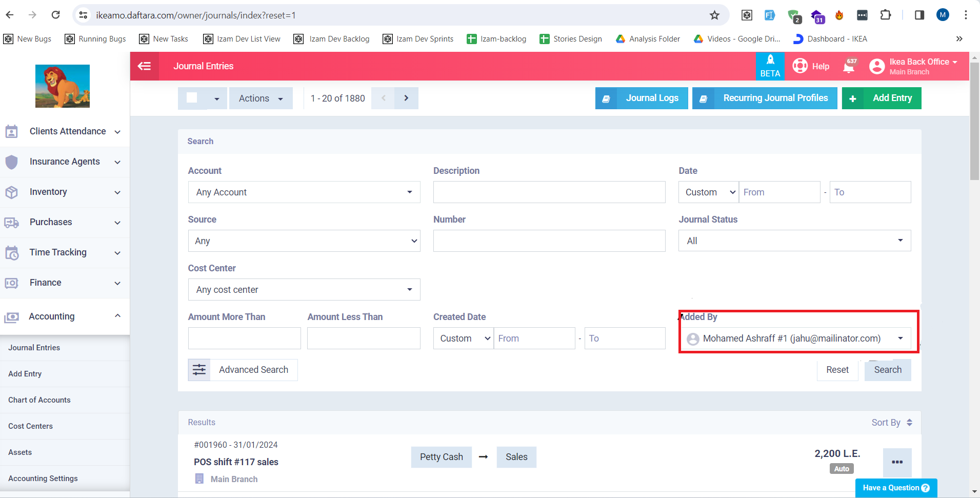Click the Add Entry button
This screenshot has width=980, height=498.
(x=882, y=98)
